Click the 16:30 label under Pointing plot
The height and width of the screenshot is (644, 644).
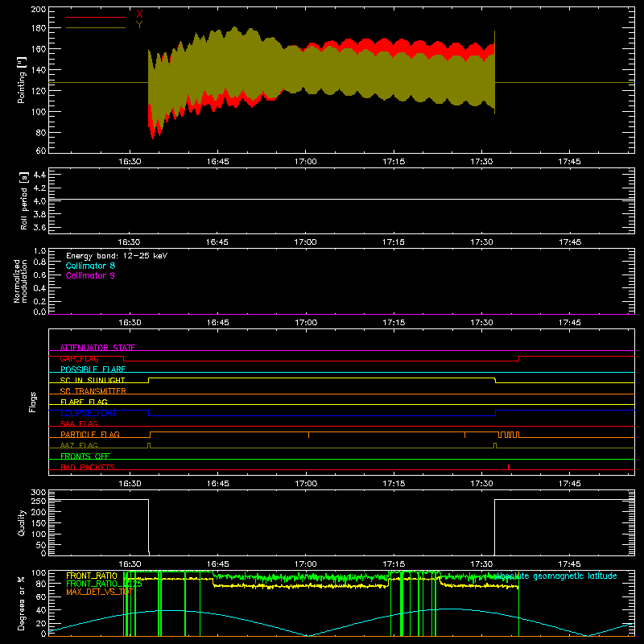pyautogui.click(x=130, y=162)
